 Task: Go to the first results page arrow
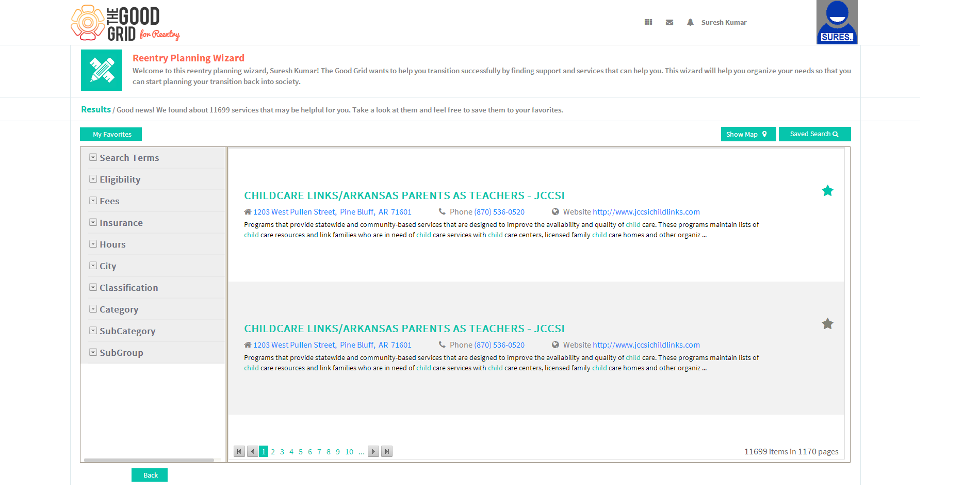coord(239,451)
